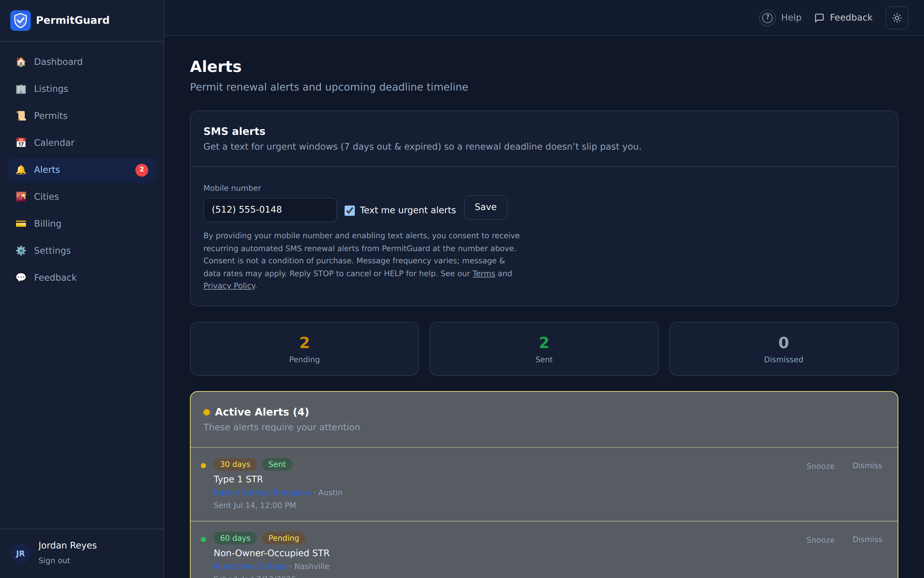Click the Jordan Reyes user name
The width and height of the screenshot is (924, 578).
click(x=67, y=546)
